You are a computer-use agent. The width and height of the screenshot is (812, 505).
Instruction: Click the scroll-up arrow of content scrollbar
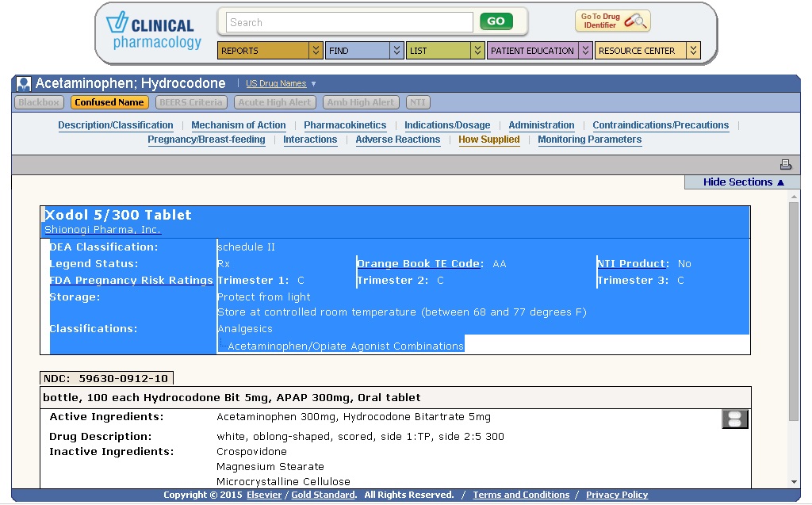tap(794, 197)
